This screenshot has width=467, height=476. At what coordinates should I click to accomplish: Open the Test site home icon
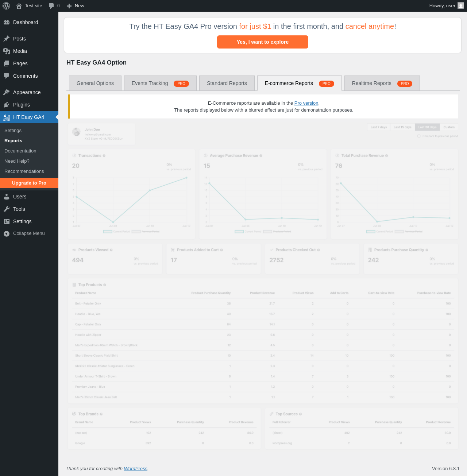point(19,6)
